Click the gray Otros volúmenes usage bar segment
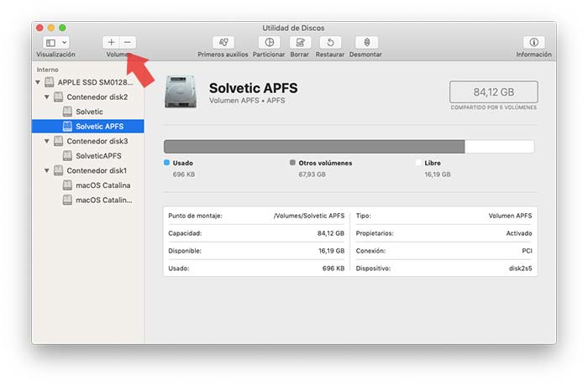 pos(314,147)
